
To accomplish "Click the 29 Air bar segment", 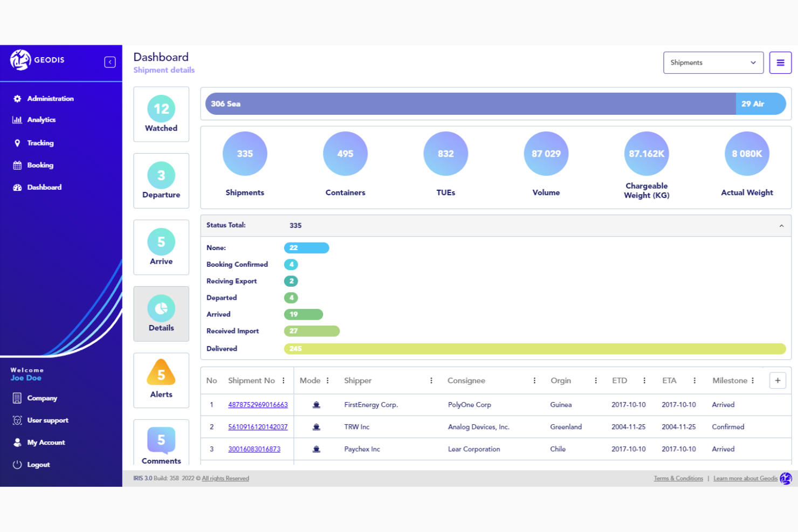I will pos(761,103).
